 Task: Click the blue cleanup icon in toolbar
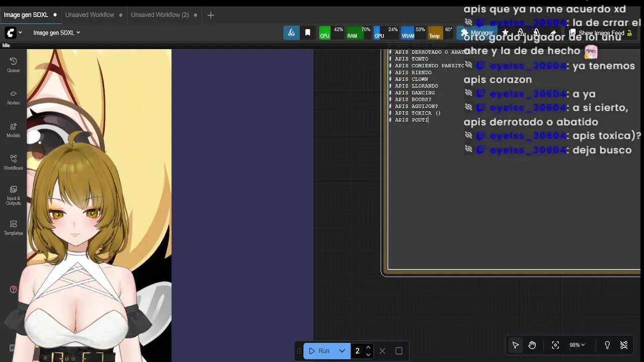(291, 33)
